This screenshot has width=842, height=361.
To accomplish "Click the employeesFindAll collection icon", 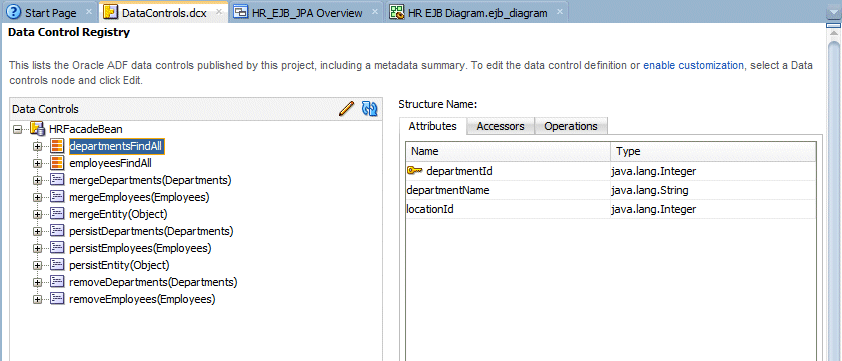I will coord(57,163).
